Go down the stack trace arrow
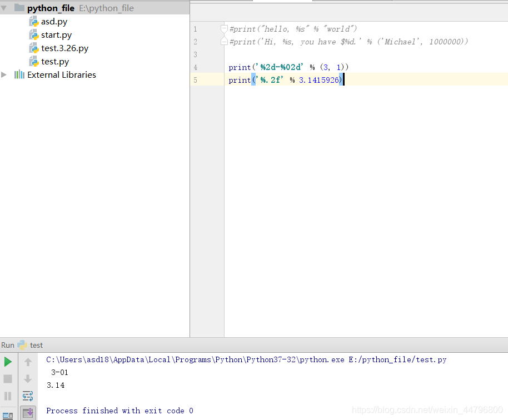Screen dimensions: 508x420 [28, 379]
